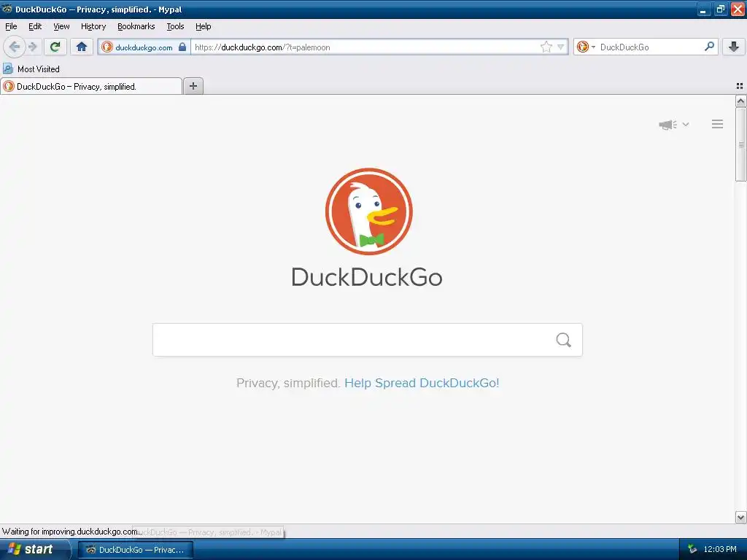Viewport: 747px width, 560px height.
Task: Choose search engine via the DuckDuckGo icon dropdown
Action: coord(586,47)
